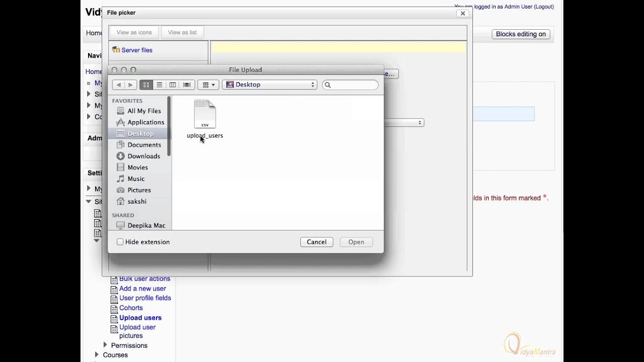Open User profile fields link
Image resolution: width=644 pixels, height=362 pixels.
pos(145,298)
